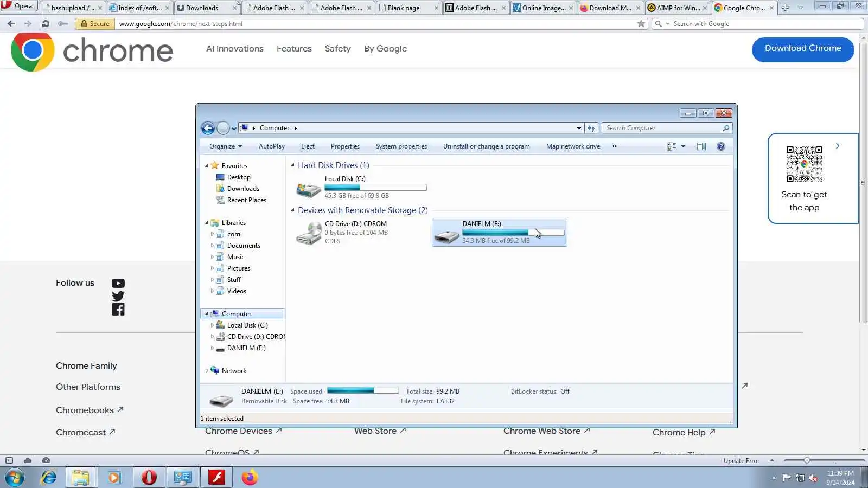Open Features in Chrome site navigation
This screenshot has width=868, height=488.
click(294, 49)
